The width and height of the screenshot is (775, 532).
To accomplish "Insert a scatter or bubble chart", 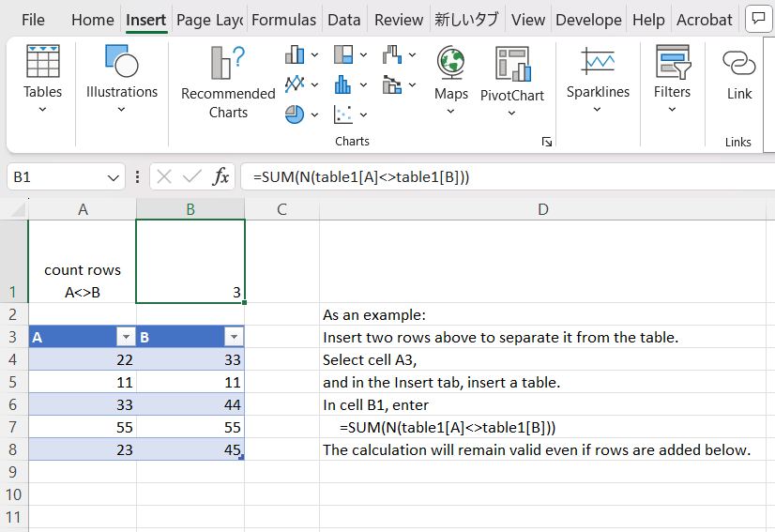I will click(343, 114).
